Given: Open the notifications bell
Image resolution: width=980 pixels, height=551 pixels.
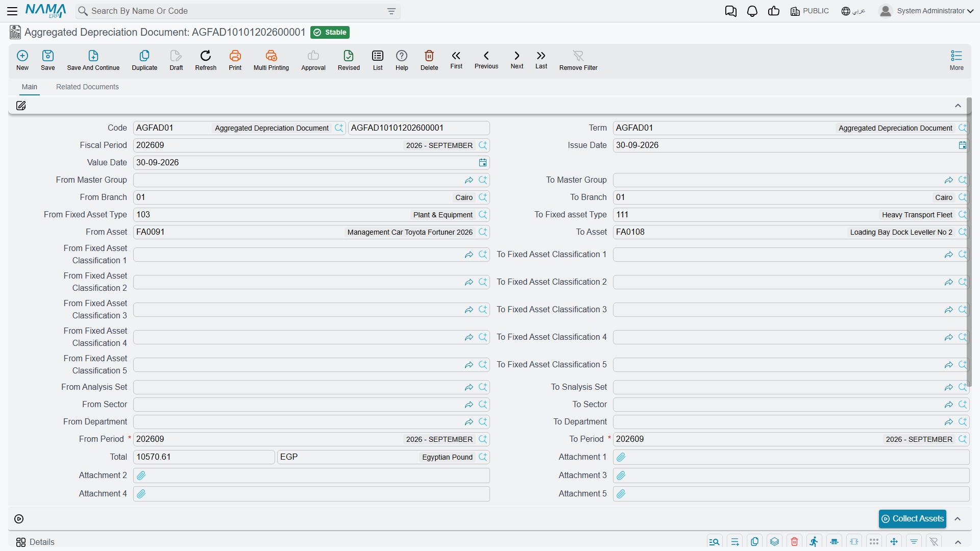Looking at the screenshot, I should 752,11.
